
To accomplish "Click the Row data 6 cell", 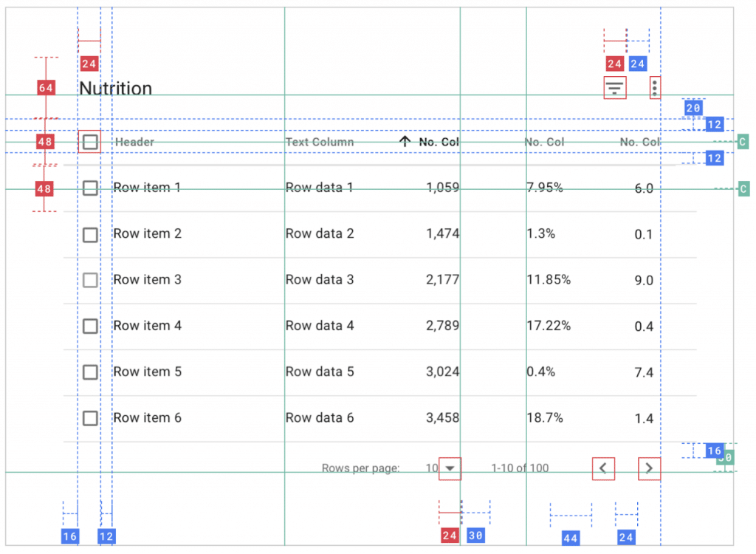I will tap(320, 418).
